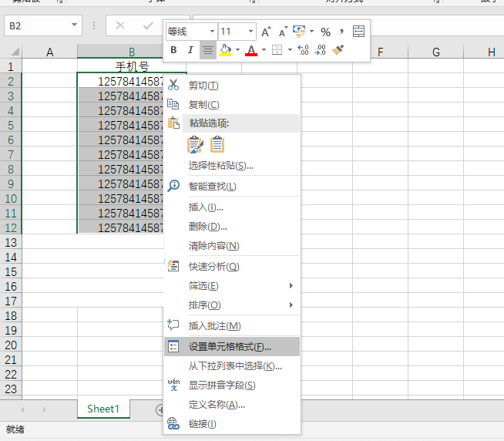Decrease font size in mini toolbar
This screenshot has width=504, height=441.
[283, 32]
